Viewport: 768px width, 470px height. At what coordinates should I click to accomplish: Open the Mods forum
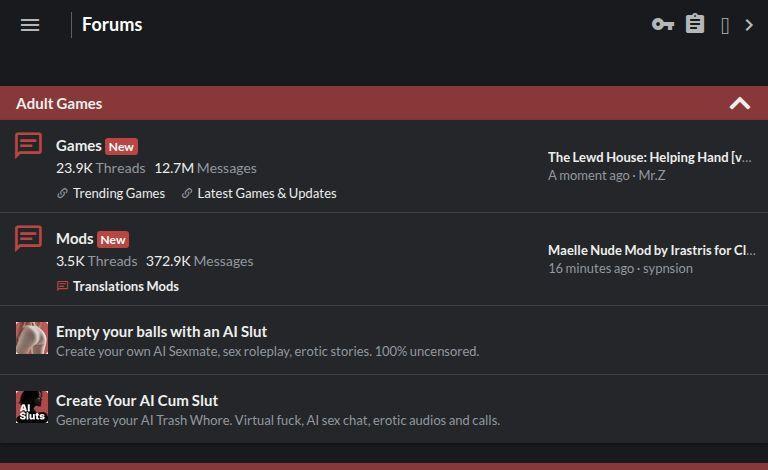click(x=74, y=238)
